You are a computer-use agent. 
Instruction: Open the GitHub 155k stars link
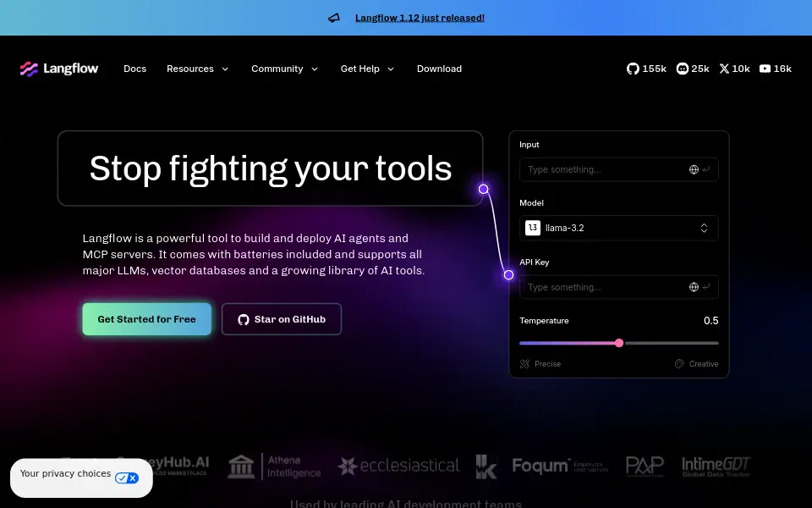pos(646,69)
